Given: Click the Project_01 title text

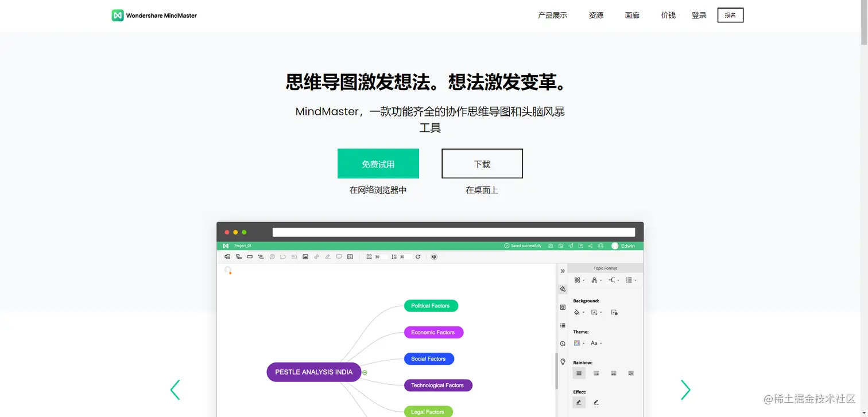Looking at the screenshot, I should 243,245.
